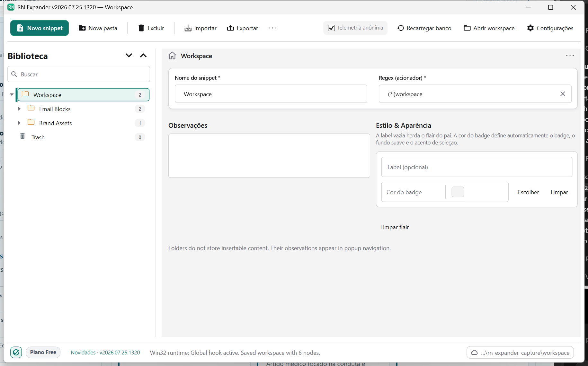The height and width of the screenshot is (366, 588).
Task: Click the Plano Free badge
Action: click(x=43, y=352)
